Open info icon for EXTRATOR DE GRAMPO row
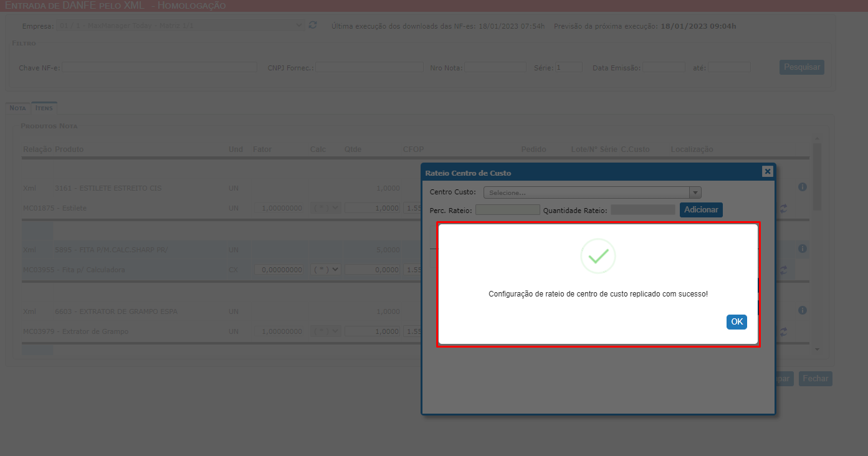Image resolution: width=868 pixels, height=456 pixels. tap(803, 310)
